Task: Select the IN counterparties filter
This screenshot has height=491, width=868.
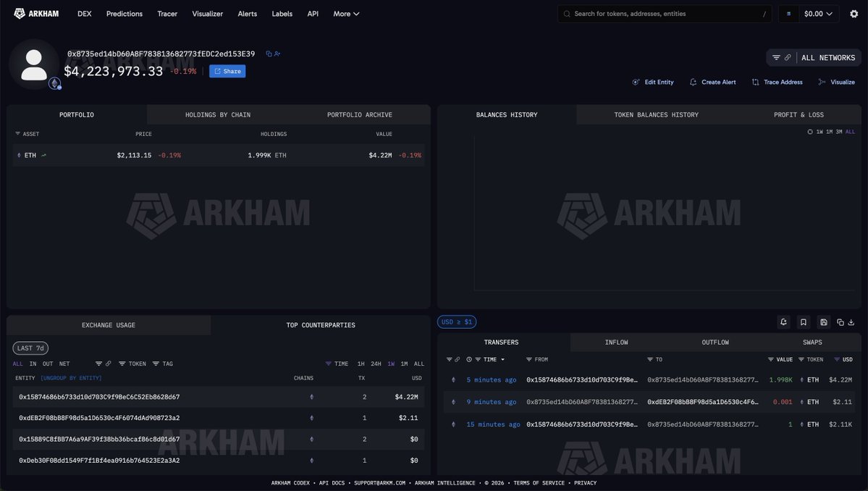Action: pyautogui.click(x=33, y=364)
